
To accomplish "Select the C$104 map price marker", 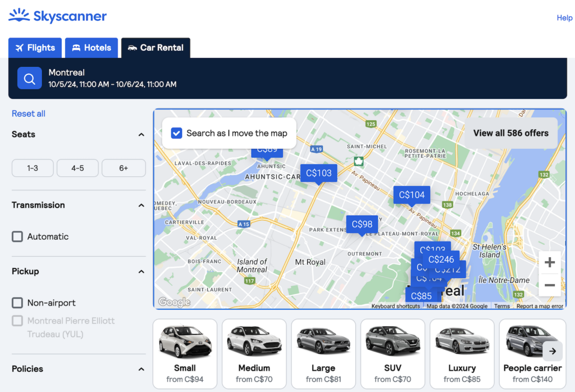I will point(412,195).
